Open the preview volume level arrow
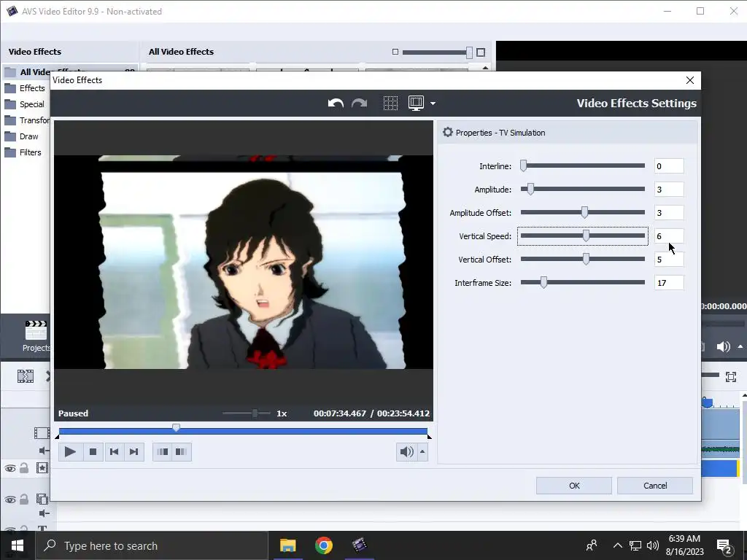747x560 pixels. 422,452
